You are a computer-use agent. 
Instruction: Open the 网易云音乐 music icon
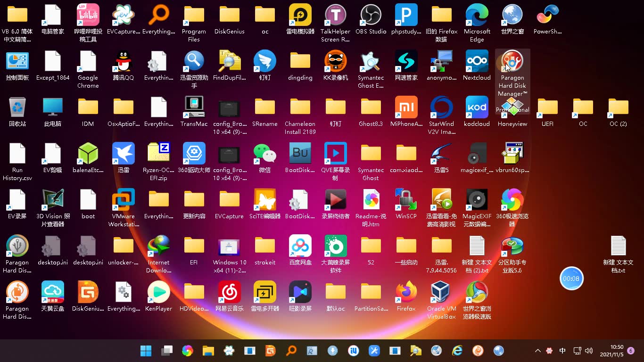click(230, 297)
